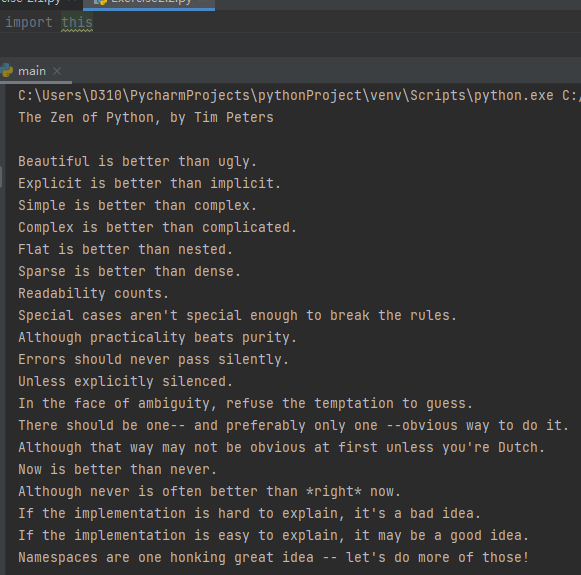Image resolution: width=581 pixels, height=575 pixels.
Task: Click the 'Special cases aren't special enough' line
Action: tap(238, 315)
